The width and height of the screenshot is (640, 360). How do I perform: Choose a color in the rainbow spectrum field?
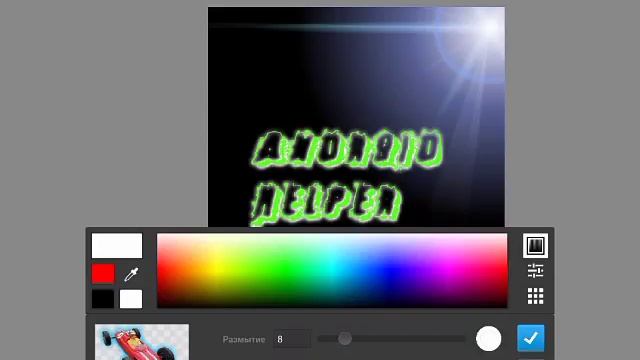click(x=332, y=271)
